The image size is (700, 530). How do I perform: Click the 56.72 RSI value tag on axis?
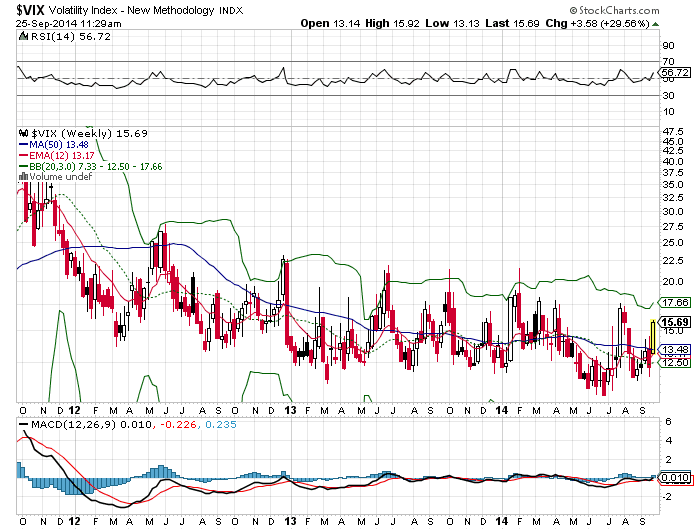click(x=675, y=73)
